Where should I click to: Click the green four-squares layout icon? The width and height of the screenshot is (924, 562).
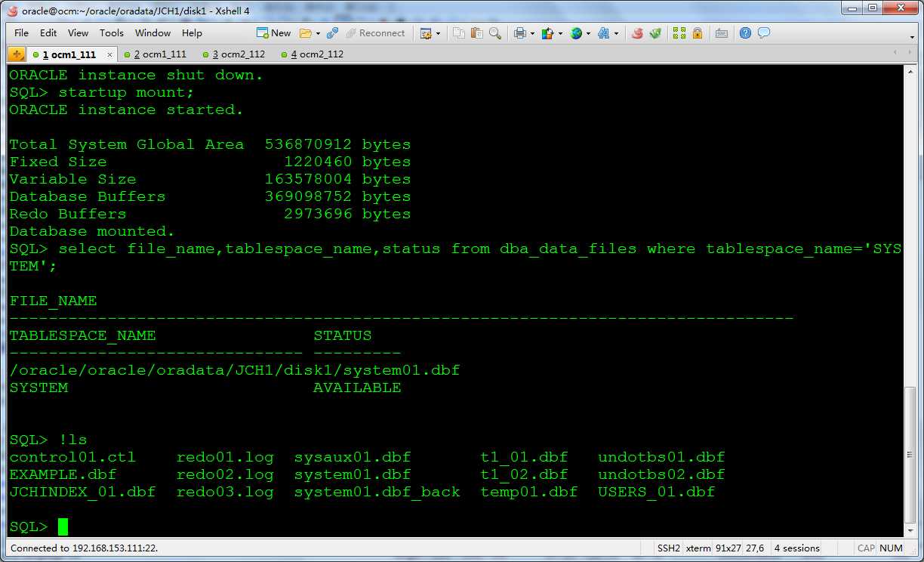point(679,33)
